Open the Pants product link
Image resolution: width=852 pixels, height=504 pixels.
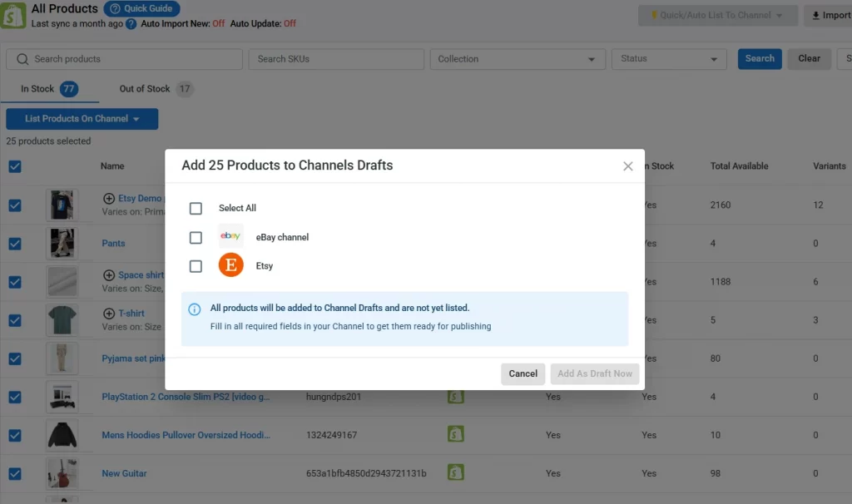point(112,243)
